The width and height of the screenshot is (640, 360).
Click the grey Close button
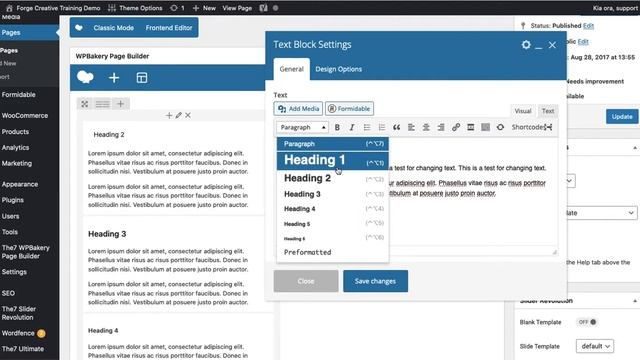[306, 281]
